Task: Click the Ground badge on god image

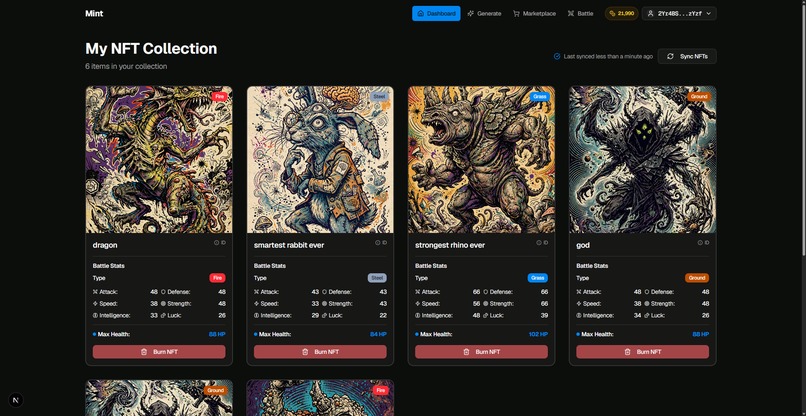Action: pos(699,96)
